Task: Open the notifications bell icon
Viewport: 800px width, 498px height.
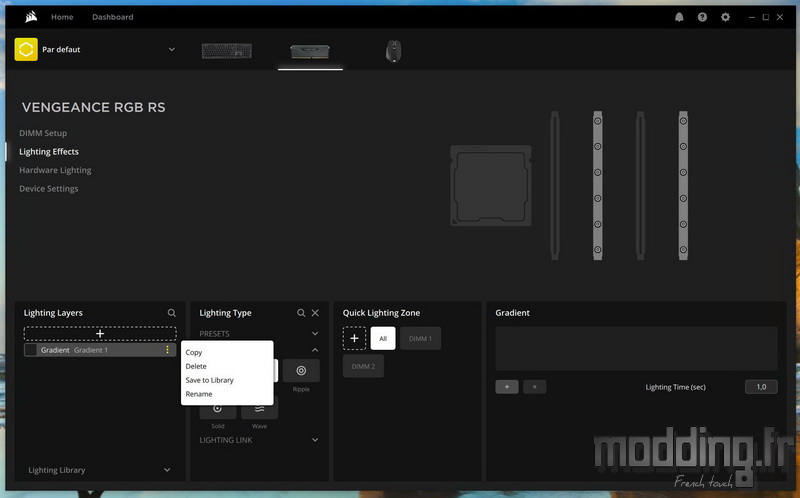Action: coord(679,17)
